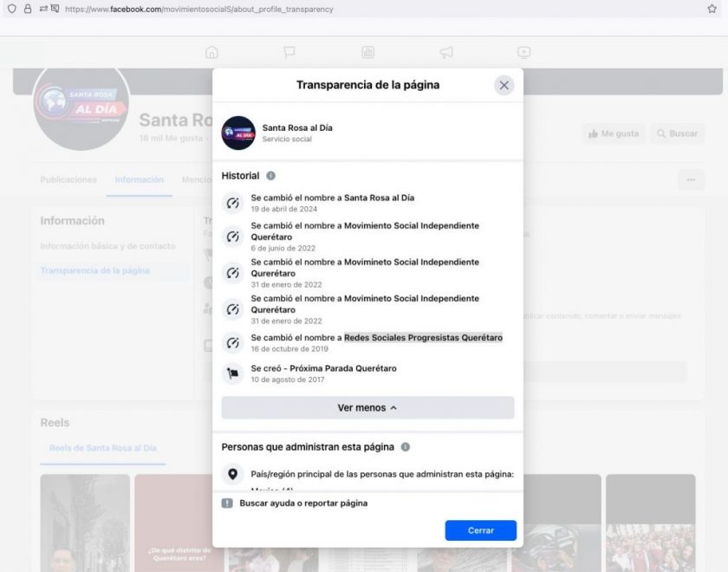Image resolution: width=728 pixels, height=572 pixels.
Task: Open the Facebook home icon in top bar
Action: click(x=211, y=53)
